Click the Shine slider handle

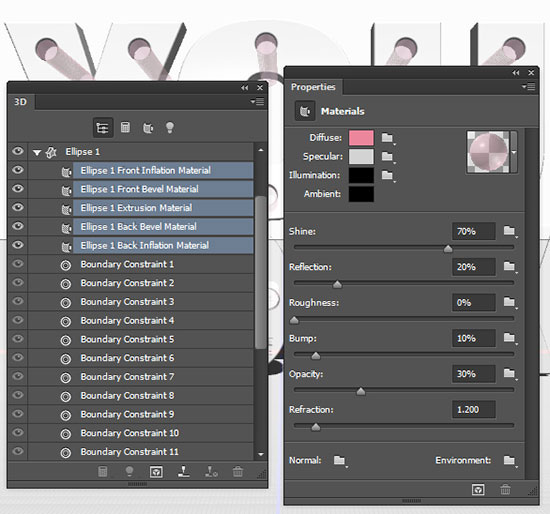[x=448, y=249]
